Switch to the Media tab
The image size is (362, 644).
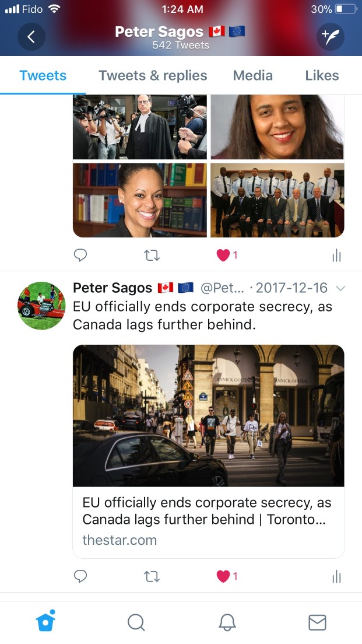click(253, 76)
